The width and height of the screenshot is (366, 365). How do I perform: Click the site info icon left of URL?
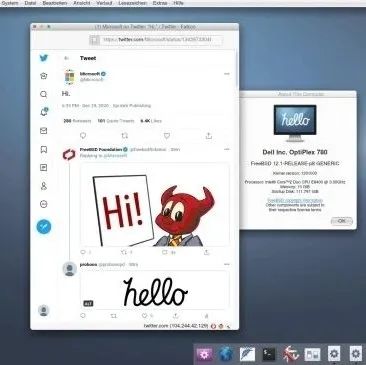click(x=95, y=40)
